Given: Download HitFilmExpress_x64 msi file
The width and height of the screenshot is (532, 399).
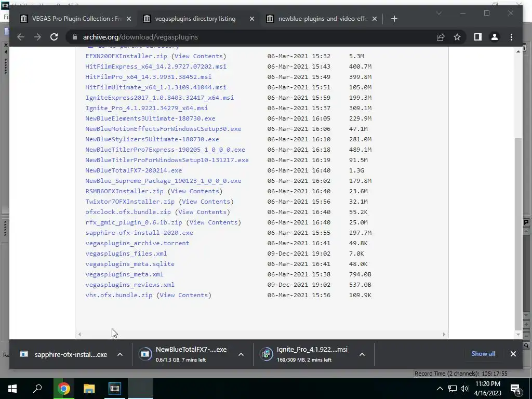Looking at the screenshot, I should pos(156,66).
